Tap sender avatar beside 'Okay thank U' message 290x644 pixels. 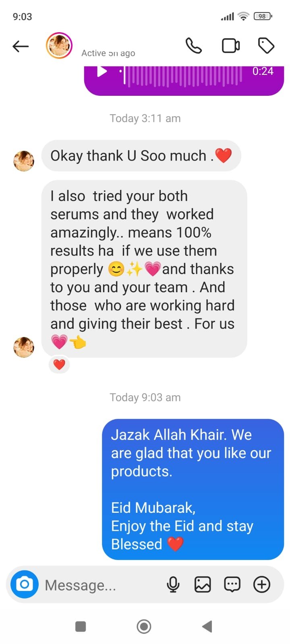tap(24, 161)
